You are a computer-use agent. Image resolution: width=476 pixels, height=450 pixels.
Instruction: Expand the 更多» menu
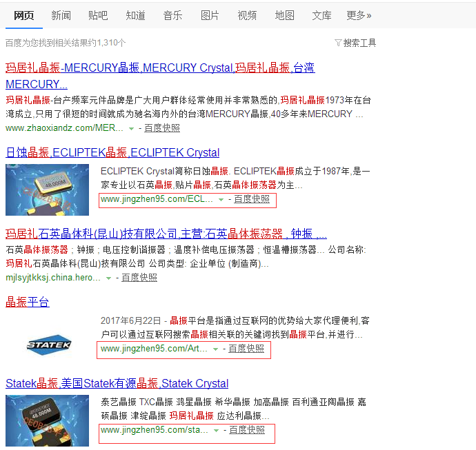(359, 15)
